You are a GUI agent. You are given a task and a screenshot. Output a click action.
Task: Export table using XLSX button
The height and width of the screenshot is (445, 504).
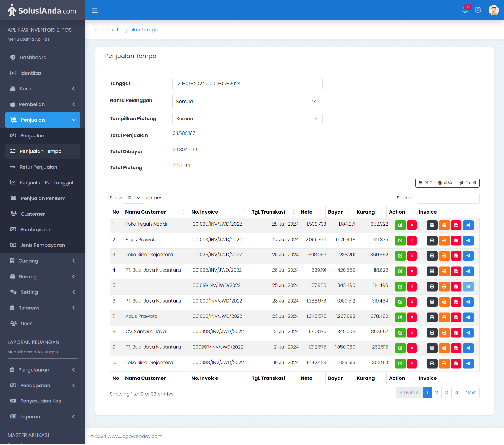(x=445, y=183)
